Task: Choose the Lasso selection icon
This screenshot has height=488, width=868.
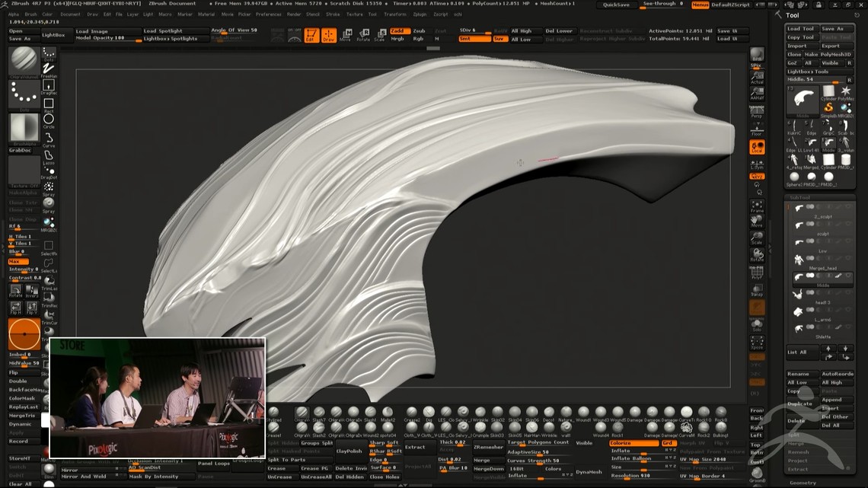Action: pyautogui.click(x=49, y=157)
